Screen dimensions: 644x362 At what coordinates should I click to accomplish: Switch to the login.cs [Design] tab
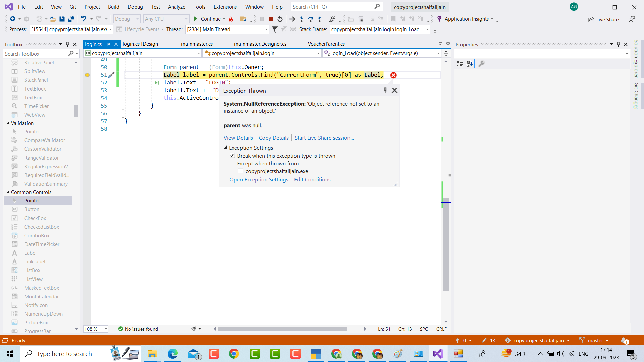pyautogui.click(x=141, y=44)
